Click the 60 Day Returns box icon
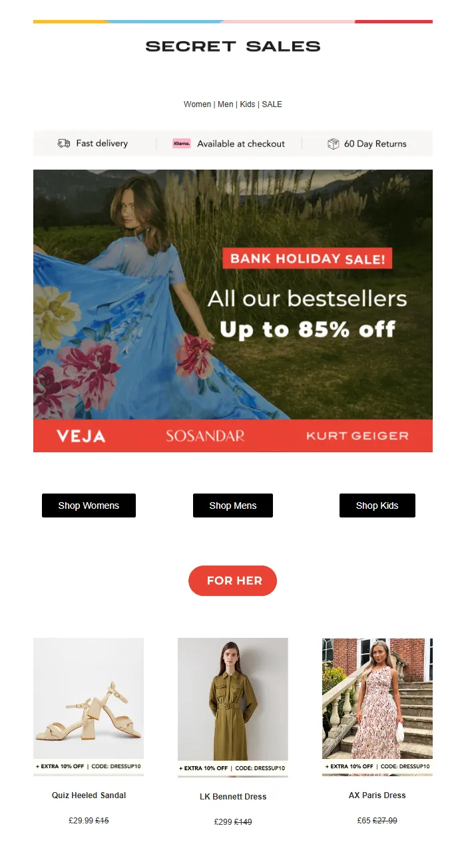Image resolution: width=466 pixels, height=868 pixels. (334, 144)
